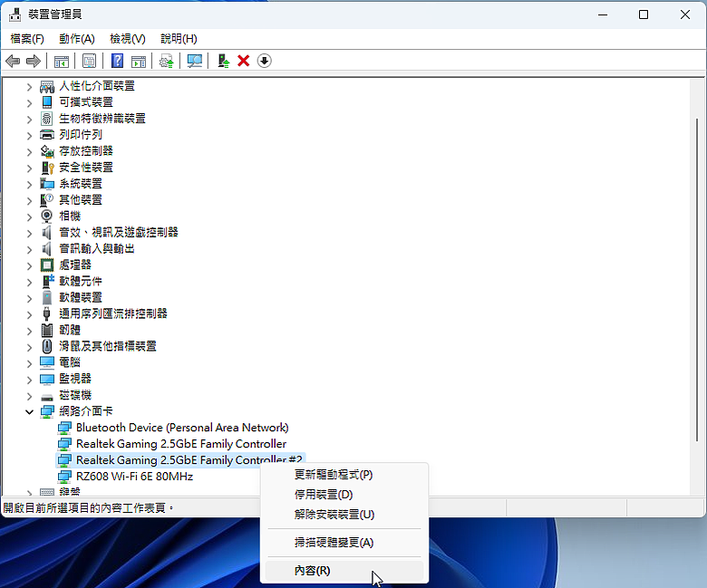Click the 相機 webcam icon
Viewport: 707px width, 588px height.
tap(47, 216)
